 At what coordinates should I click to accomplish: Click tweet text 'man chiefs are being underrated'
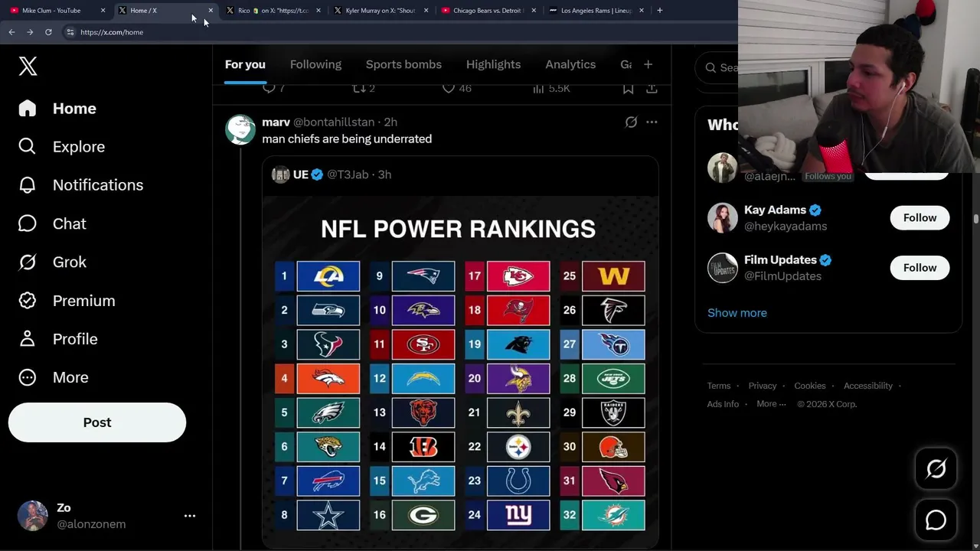point(347,139)
